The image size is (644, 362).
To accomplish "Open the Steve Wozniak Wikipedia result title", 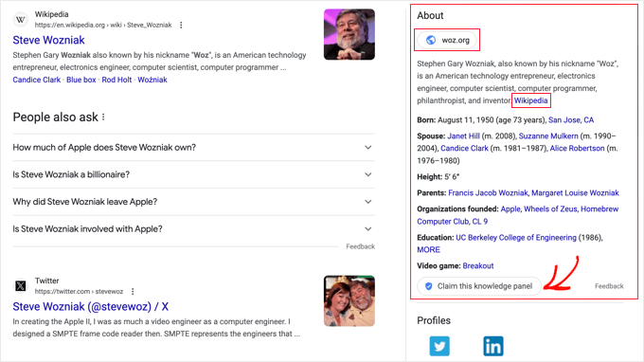I will 48,40.
